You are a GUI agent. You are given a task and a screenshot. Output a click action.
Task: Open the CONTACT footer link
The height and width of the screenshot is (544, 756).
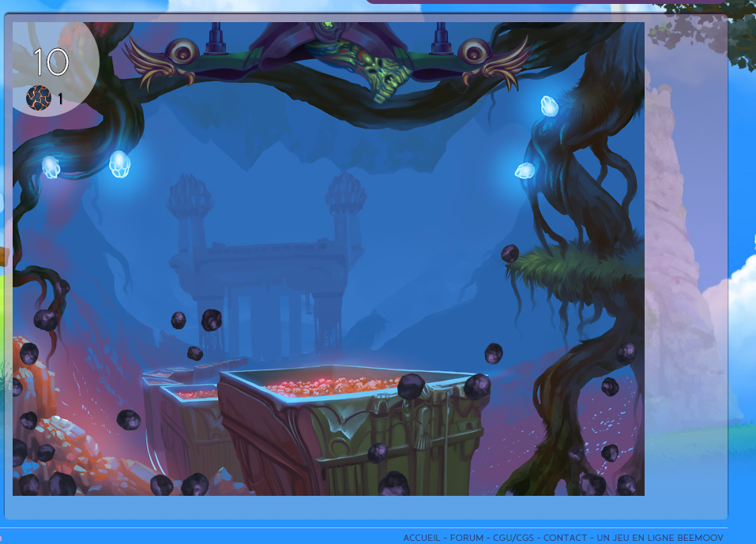coord(565,538)
